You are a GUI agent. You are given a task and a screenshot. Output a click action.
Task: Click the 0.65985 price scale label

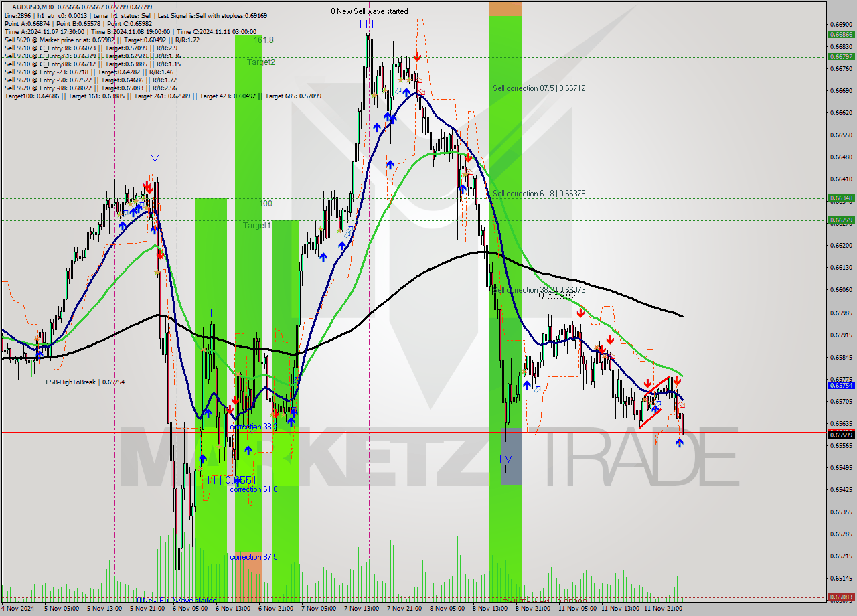click(x=841, y=313)
